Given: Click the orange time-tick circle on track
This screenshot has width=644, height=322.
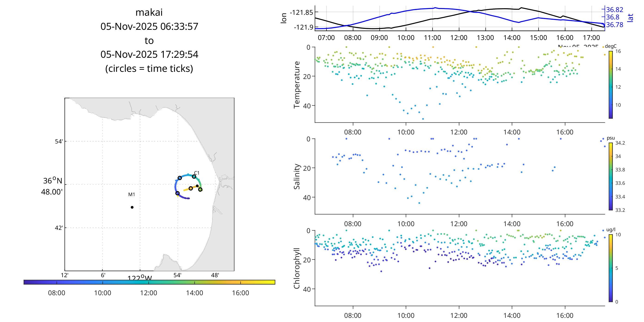Looking at the screenshot, I should [x=191, y=188].
